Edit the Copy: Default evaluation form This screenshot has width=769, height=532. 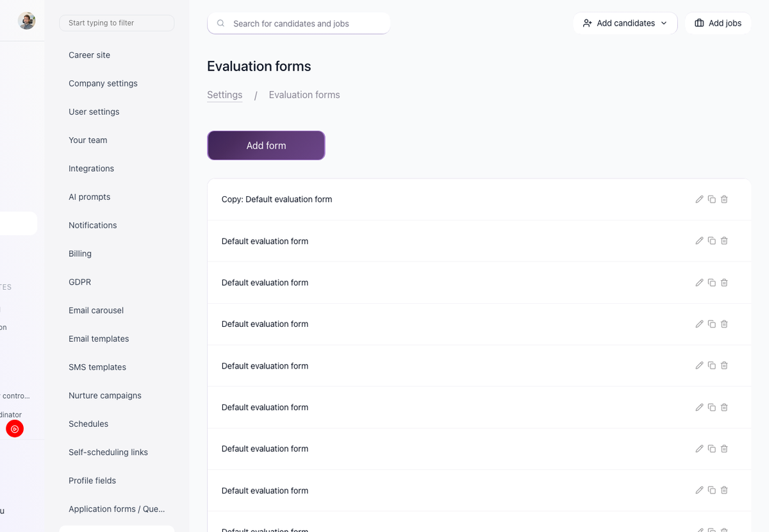pyautogui.click(x=699, y=199)
